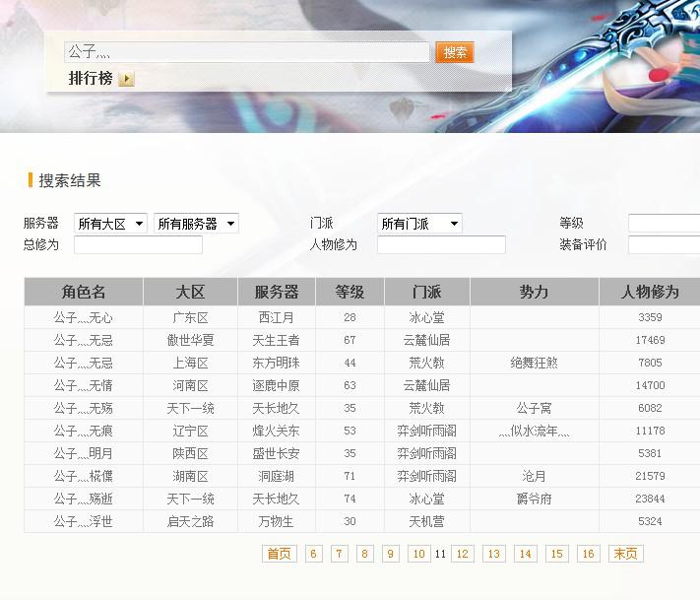Click the 等级 column header

click(x=350, y=292)
